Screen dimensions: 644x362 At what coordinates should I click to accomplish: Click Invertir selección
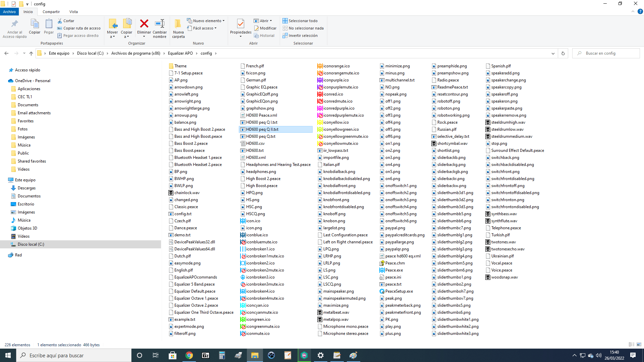coord(300,36)
